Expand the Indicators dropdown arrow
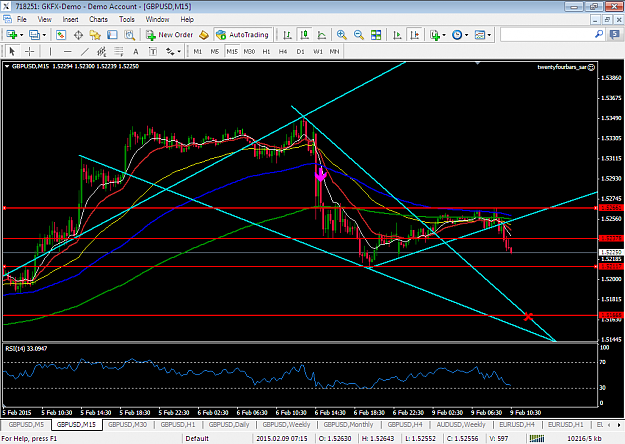Viewport: 625px width, 444px height. 444,35
